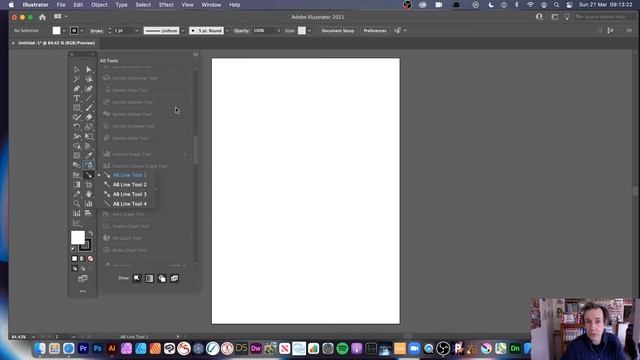The image size is (640, 360).
Task: Select the Pen tool
Action: 77,89
